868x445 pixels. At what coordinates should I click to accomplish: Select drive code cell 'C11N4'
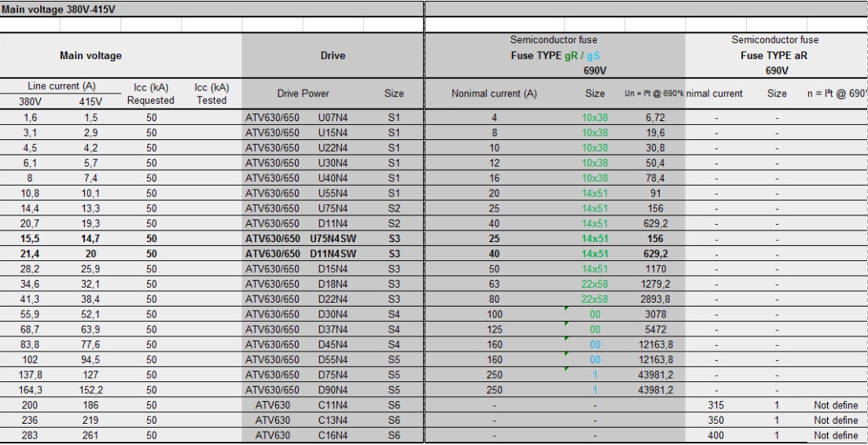point(333,405)
